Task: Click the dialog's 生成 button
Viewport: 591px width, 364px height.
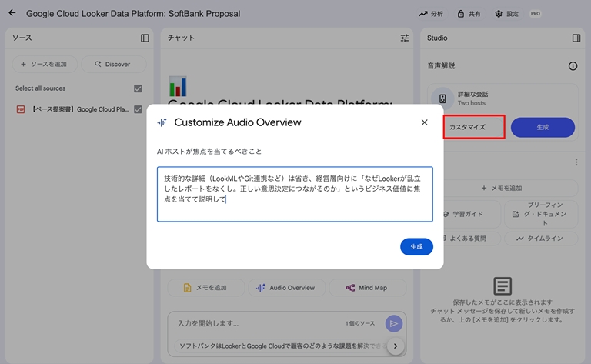Action: [416, 246]
